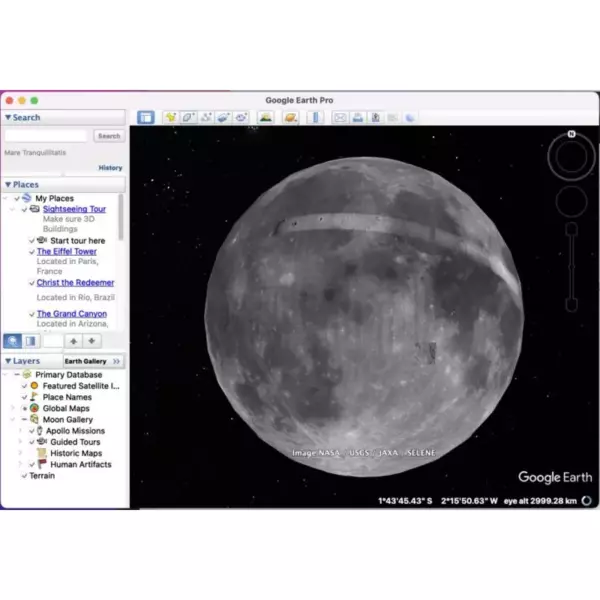This screenshot has height=600, width=600.
Task: Move item down with down arrow button
Action: 92,341
